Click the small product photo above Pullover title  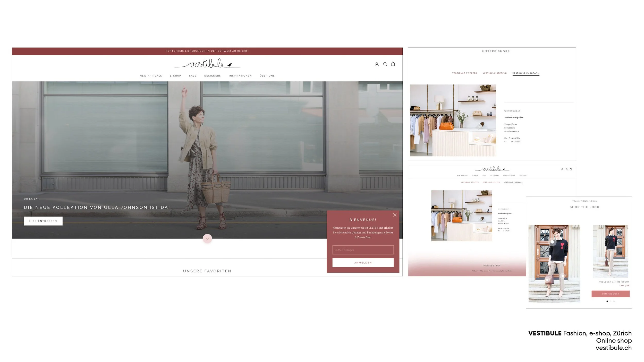coord(611,251)
